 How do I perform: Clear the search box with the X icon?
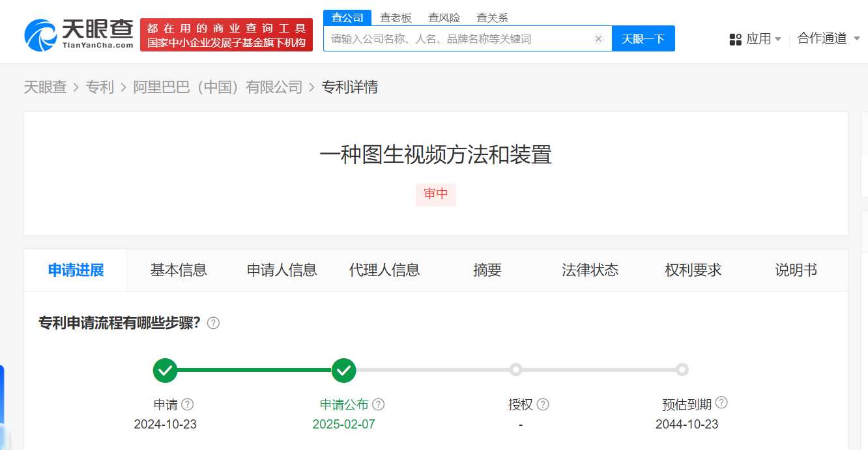[x=598, y=39]
